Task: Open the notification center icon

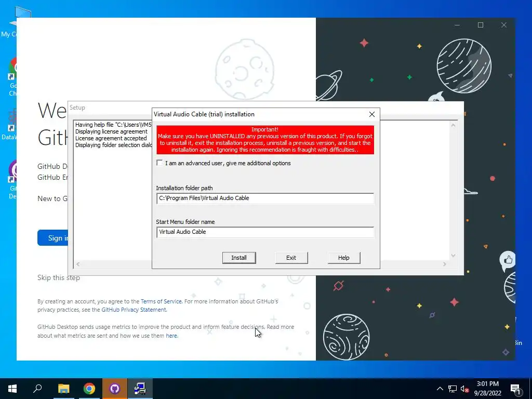Action: point(515,389)
